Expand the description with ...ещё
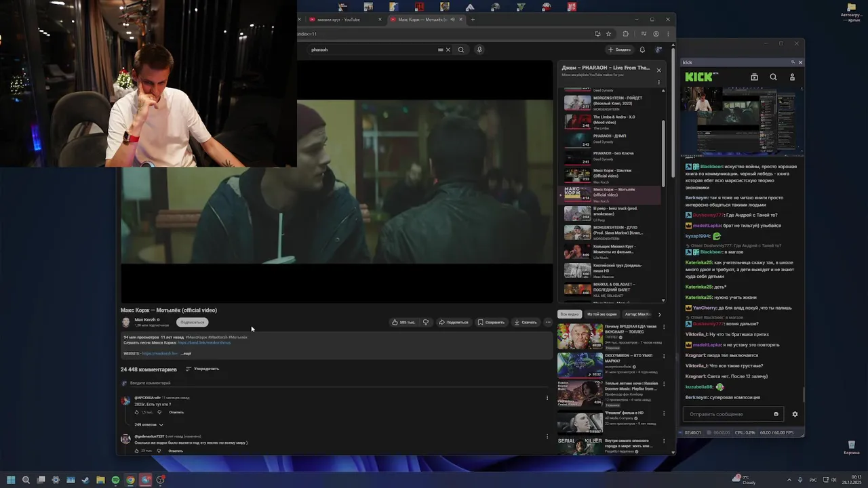This screenshot has height=488, width=868. pyautogui.click(x=186, y=353)
